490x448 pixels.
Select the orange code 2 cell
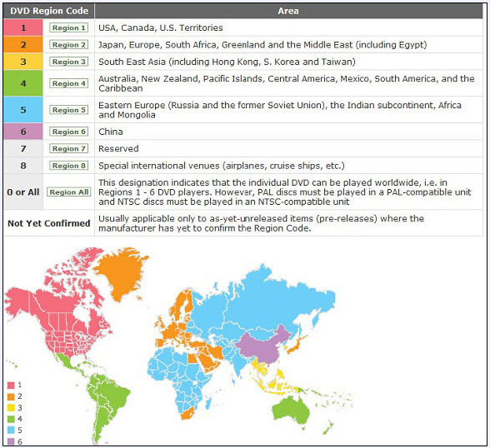click(x=23, y=45)
